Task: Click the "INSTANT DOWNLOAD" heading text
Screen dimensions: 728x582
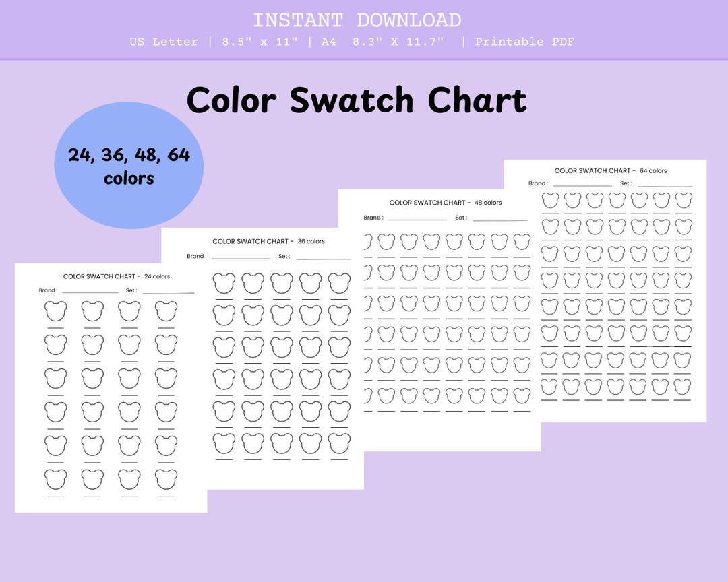Action: click(x=357, y=20)
